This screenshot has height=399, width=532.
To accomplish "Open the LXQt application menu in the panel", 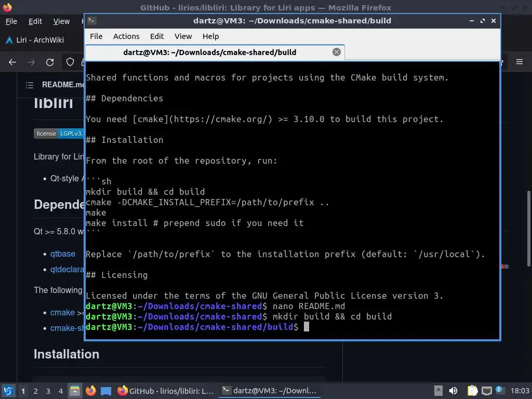I will click(8, 391).
